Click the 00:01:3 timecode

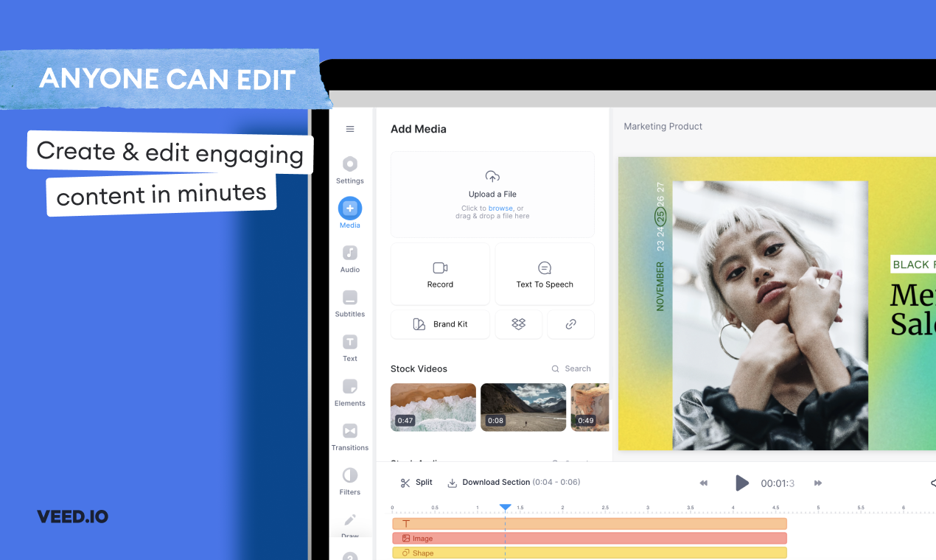778,483
